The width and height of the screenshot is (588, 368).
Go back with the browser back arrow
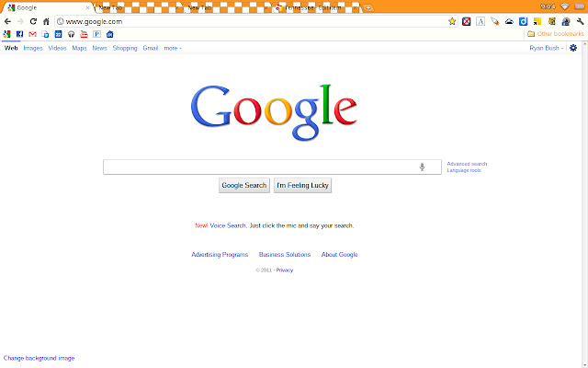tap(7, 21)
